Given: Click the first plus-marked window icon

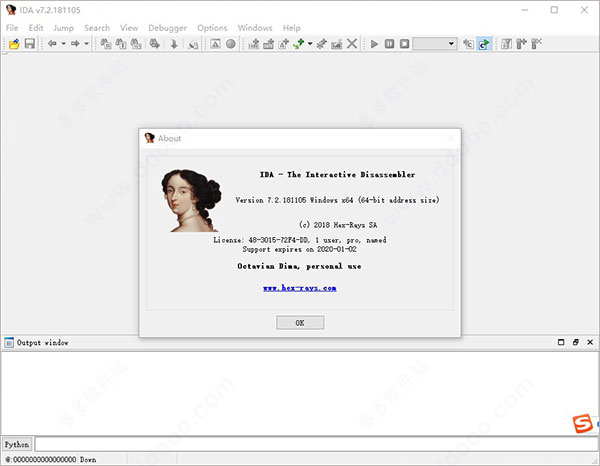Looking at the screenshot, I should coord(253,44).
